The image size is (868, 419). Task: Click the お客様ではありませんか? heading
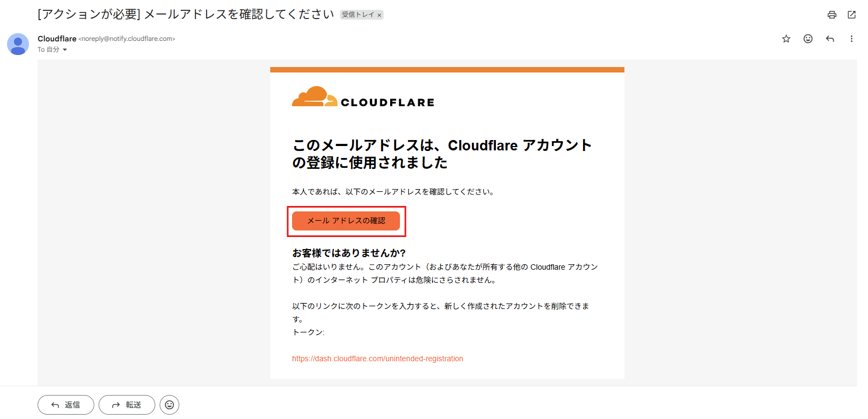tap(349, 253)
